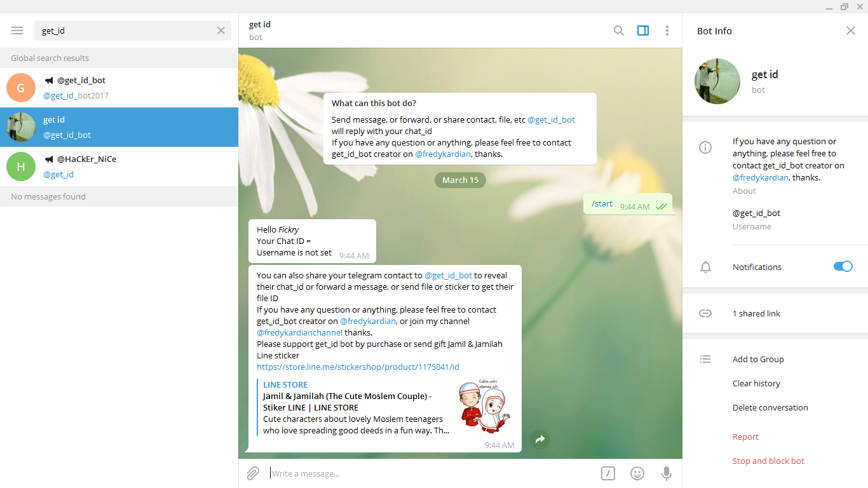Open the emoji picker
Image resolution: width=868 pixels, height=488 pixels.
coord(637,473)
